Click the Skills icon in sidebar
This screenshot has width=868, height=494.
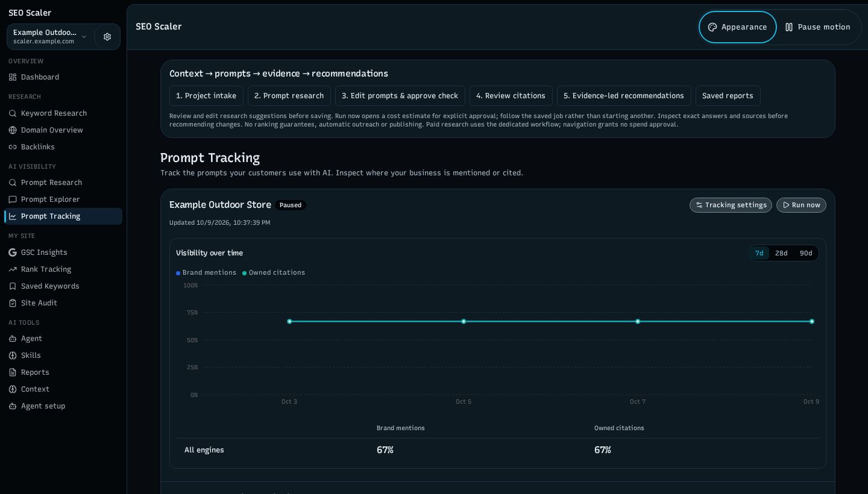(x=13, y=355)
